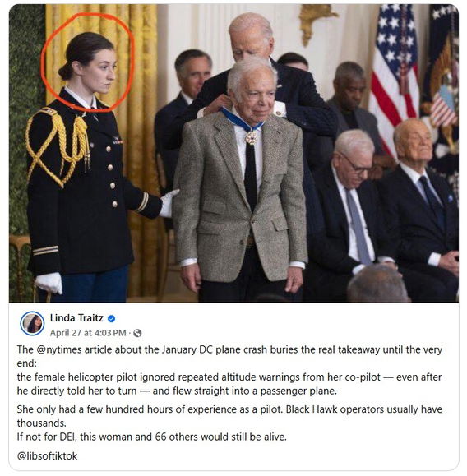This screenshot has width=467, height=476.
Task: Click the white glove touching the tweed jacket
Action: [168, 203]
